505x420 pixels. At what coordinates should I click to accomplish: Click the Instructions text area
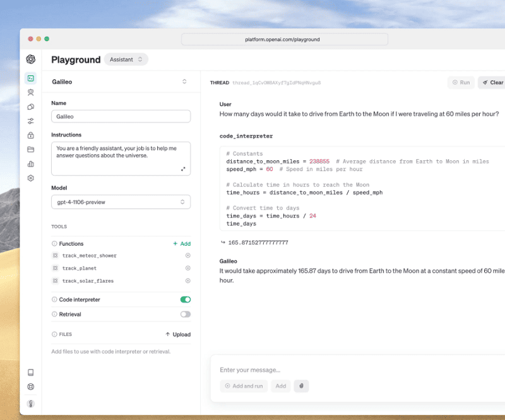point(121,159)
